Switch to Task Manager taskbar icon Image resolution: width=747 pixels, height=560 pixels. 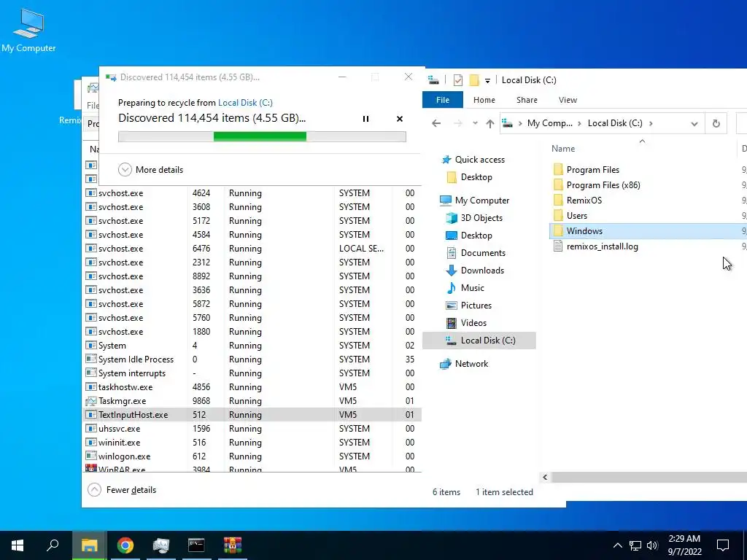[161, 545]
